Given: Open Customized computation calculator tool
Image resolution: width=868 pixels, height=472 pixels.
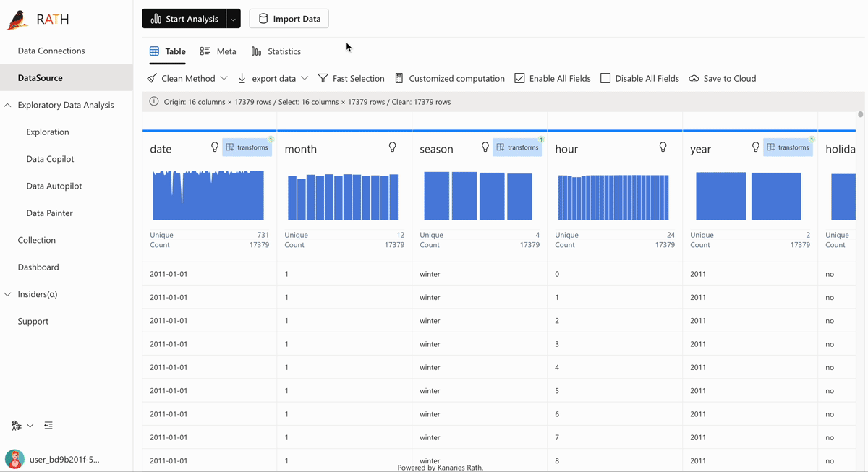Looking at the screenshot, I should 449,78.
